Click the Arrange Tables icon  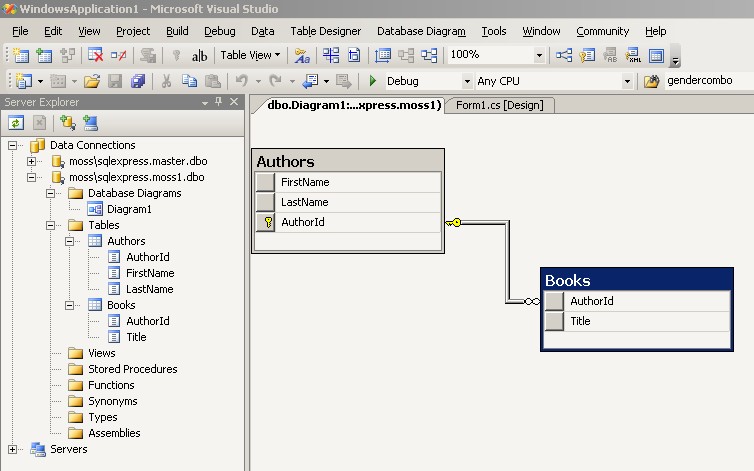click(x=429, y=55)
